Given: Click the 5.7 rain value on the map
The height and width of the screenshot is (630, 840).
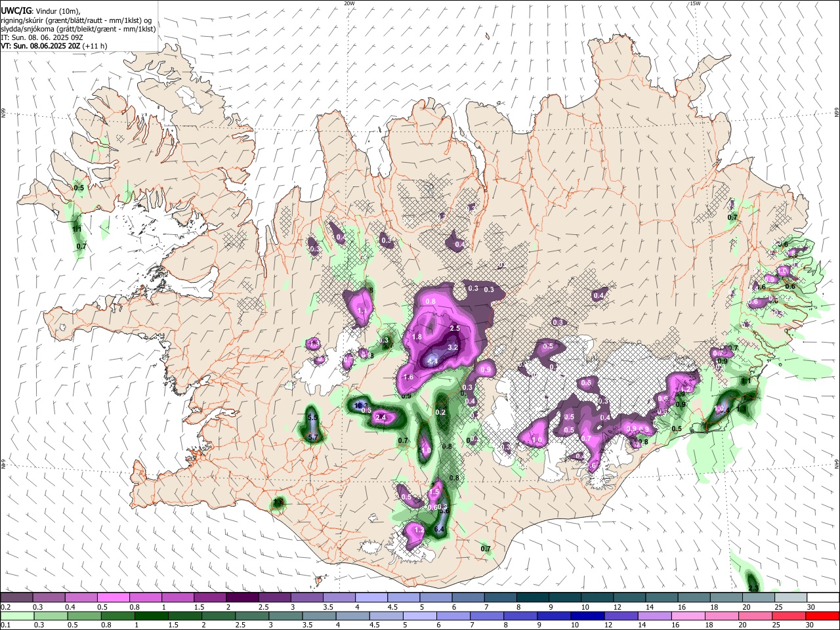Looking at the screenshot, I should [313, 437].
